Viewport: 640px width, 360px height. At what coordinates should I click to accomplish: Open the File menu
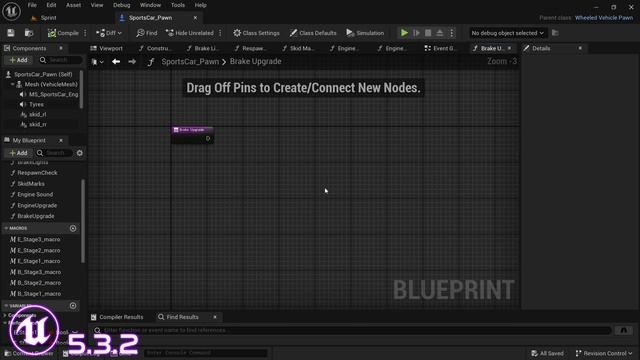tap(32, 5)
